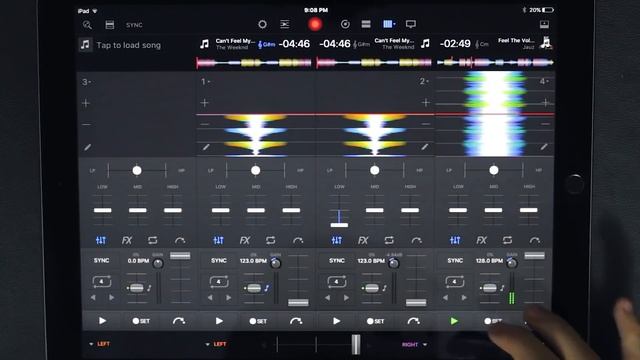Expand the deck 2 number menu

424,82
